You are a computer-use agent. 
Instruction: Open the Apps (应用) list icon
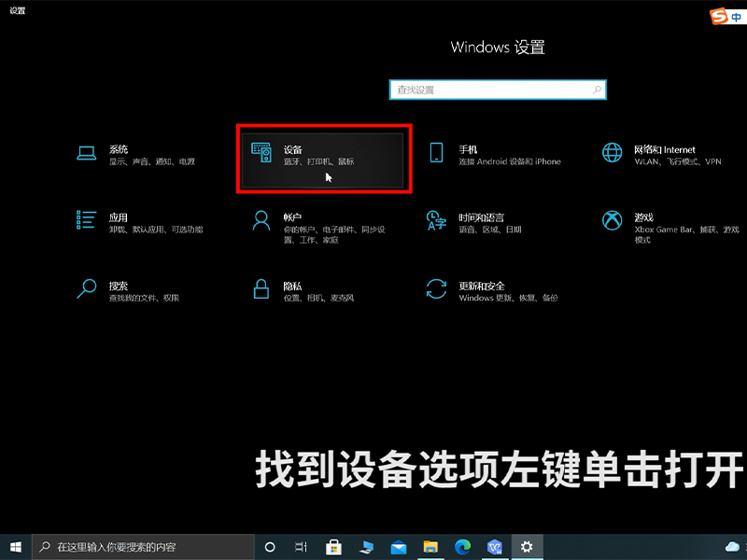(86, 220)
